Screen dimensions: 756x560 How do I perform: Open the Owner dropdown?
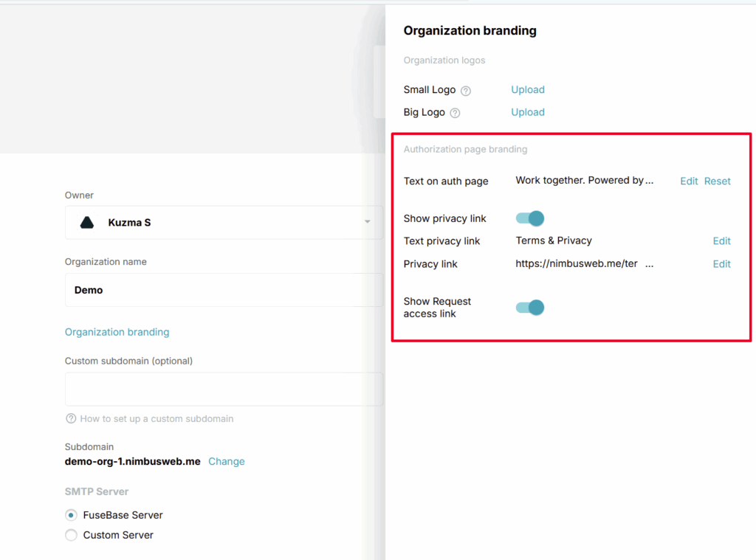coord(221,222)
